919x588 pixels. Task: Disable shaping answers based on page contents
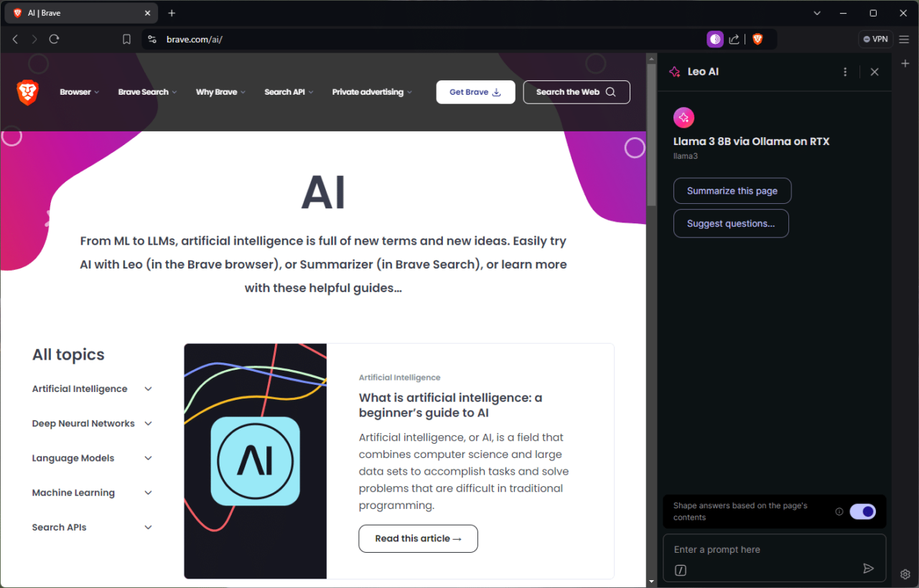coord(863,511)
